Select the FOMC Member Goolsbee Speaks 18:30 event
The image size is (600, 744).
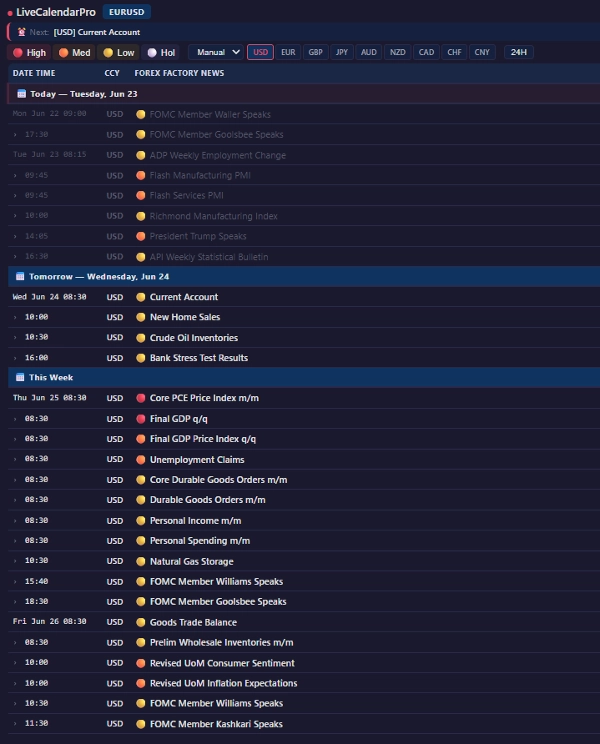pos(304,602)
